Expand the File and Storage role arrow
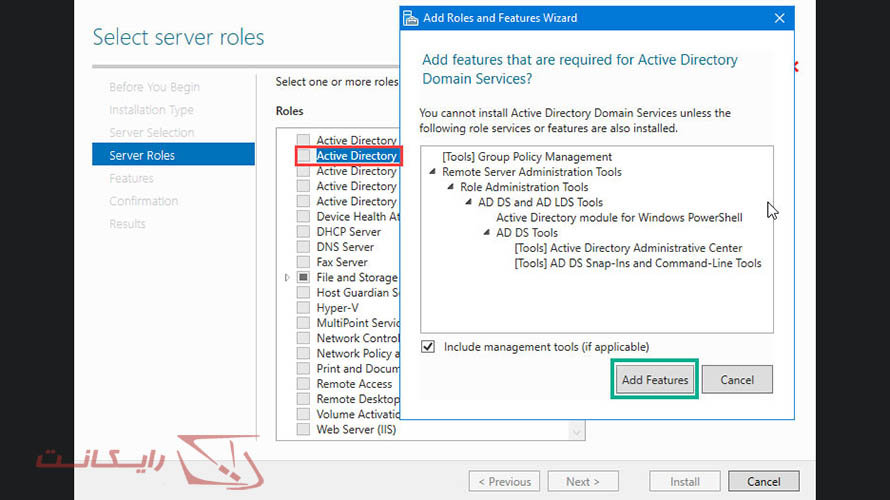Viewport: 890px width, 500px height. 288,277
